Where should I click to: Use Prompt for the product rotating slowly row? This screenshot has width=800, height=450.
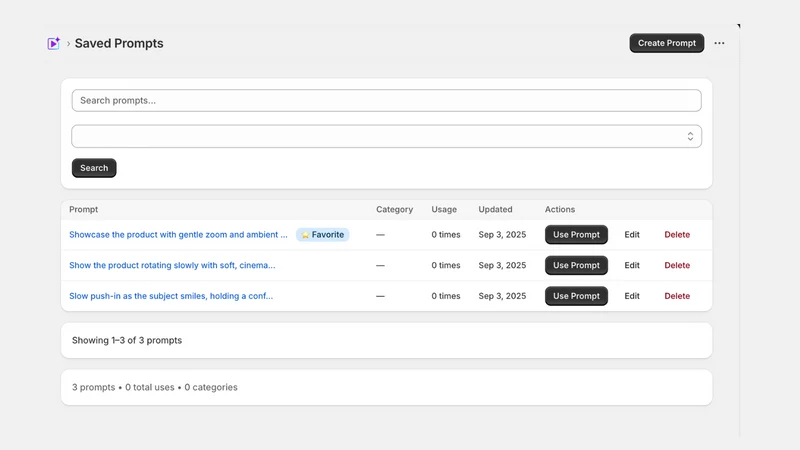click(x=576, y=265)
